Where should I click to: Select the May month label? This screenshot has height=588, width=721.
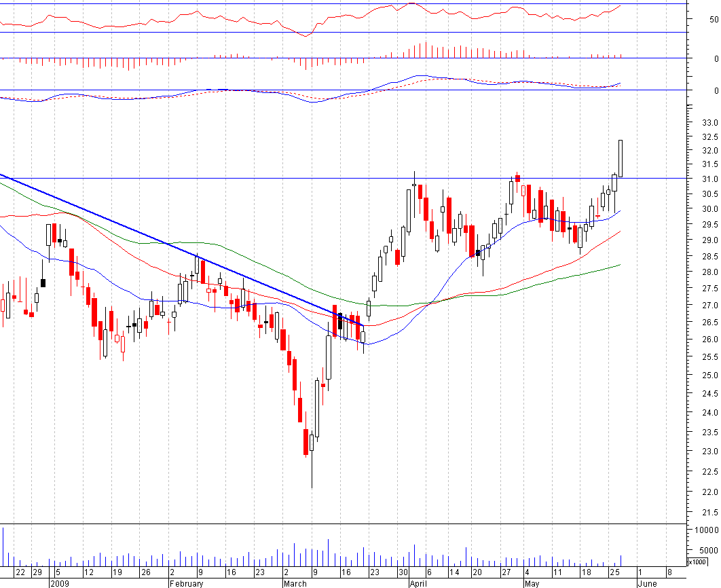point(532,583)
